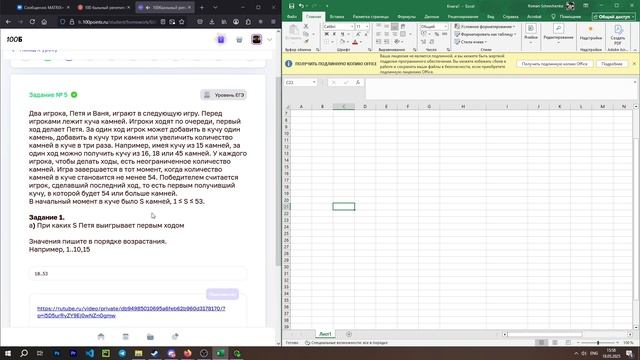Select the Лист1 sheet tab

click(x=325, y=334)
